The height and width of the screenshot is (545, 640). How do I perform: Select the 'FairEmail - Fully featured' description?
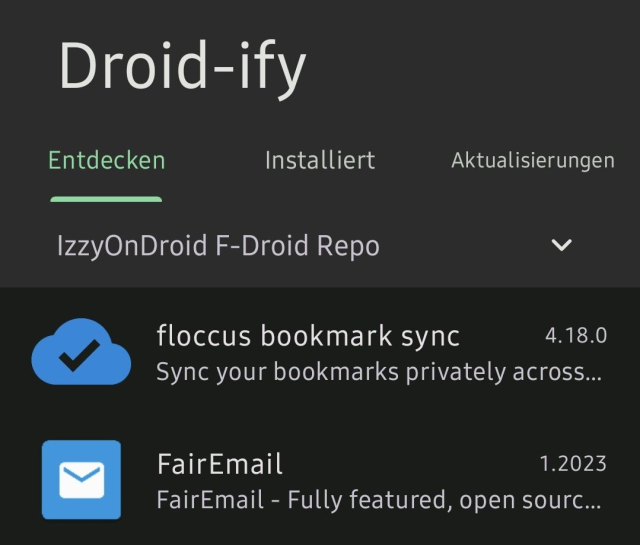[x=378, y=499]
